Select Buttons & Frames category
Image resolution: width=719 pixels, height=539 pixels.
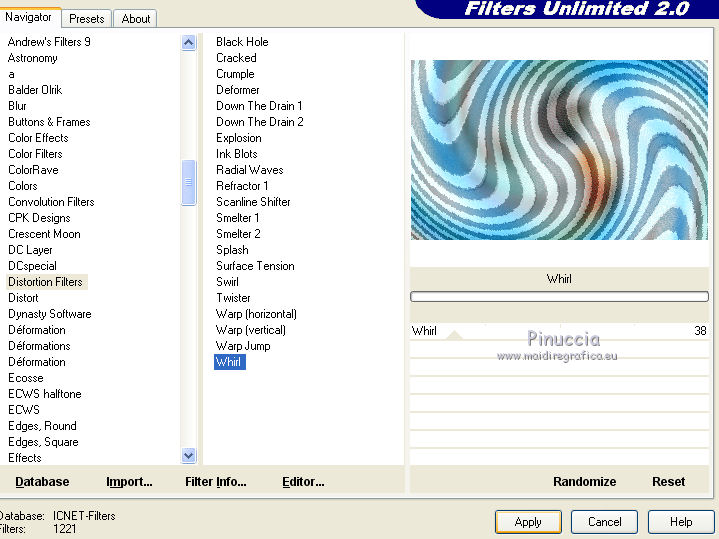[49, 122]
